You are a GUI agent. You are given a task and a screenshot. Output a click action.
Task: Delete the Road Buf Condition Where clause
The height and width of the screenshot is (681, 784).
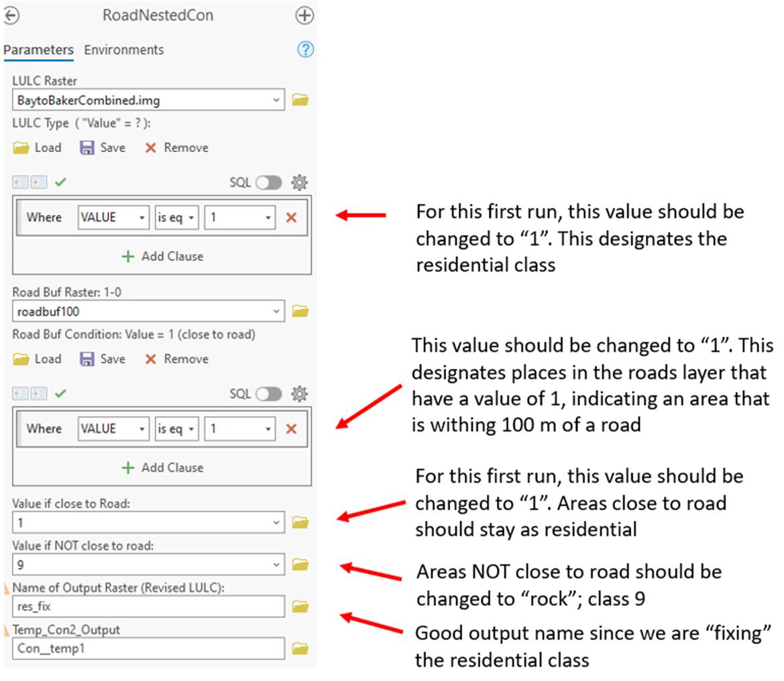point(291,429)
